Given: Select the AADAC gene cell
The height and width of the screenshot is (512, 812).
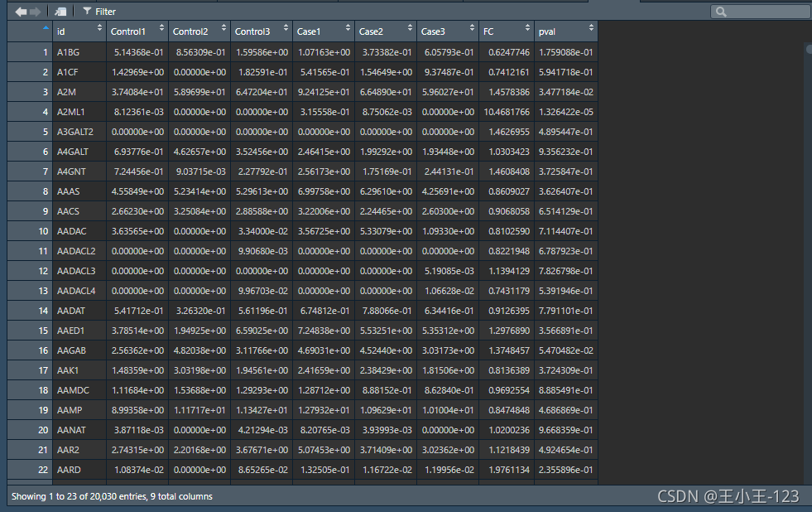Looking at the screenshot, I should point(79,231).
